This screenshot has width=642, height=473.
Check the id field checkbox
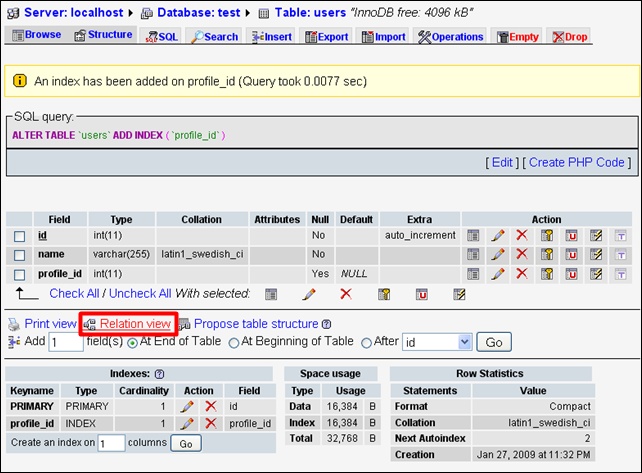pos(19,236)
